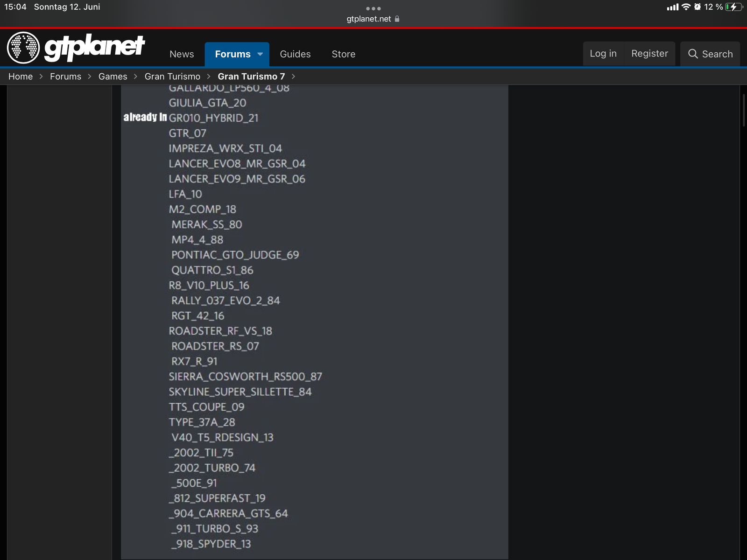The image size is (747, 560).
Task: Tap the gtplanet.net address bar
Action: 373,19
